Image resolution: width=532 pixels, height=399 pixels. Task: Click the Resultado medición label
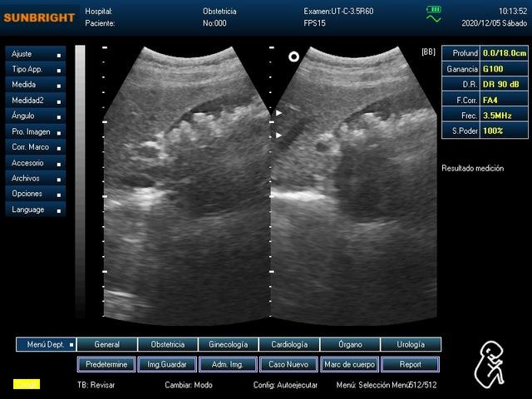tap(473, 168)
